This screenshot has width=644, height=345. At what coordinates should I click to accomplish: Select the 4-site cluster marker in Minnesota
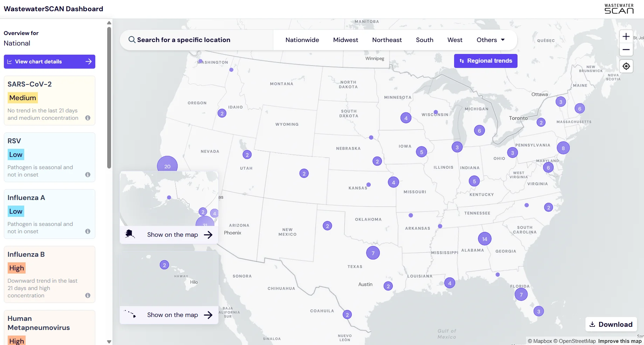[406, 118]
